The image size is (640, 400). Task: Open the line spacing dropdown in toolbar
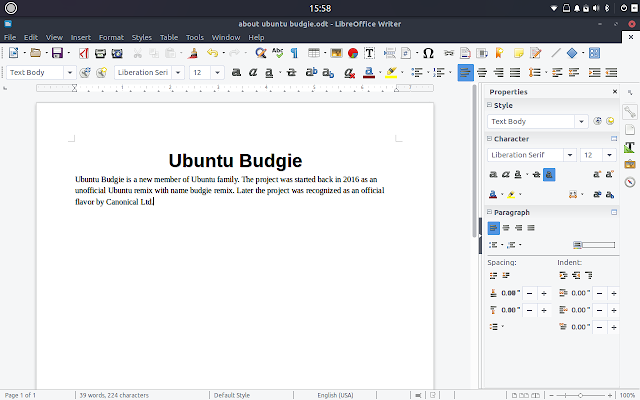546,73
